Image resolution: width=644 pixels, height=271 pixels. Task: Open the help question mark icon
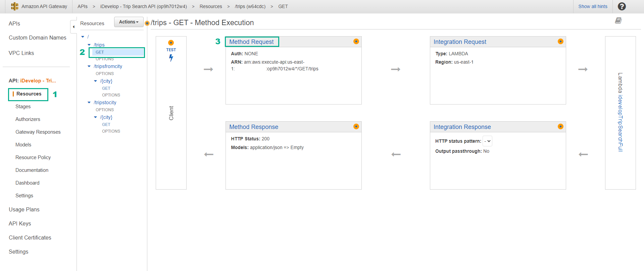tap(622, 6)
